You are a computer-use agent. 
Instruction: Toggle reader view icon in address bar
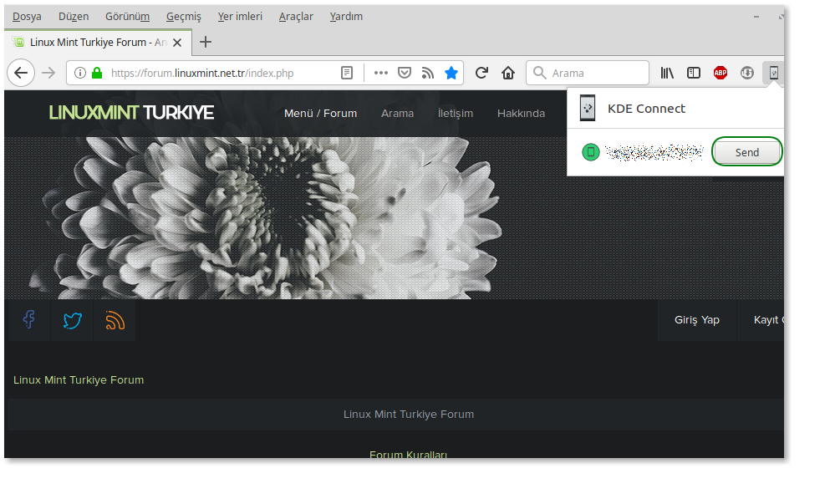click(x=347, y=73)
